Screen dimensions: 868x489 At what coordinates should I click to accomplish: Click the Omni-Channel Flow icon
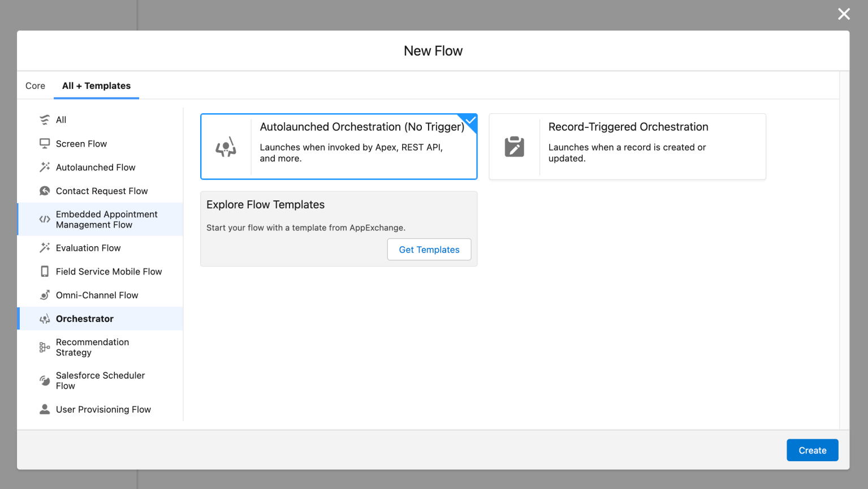(x=45, y=295)
